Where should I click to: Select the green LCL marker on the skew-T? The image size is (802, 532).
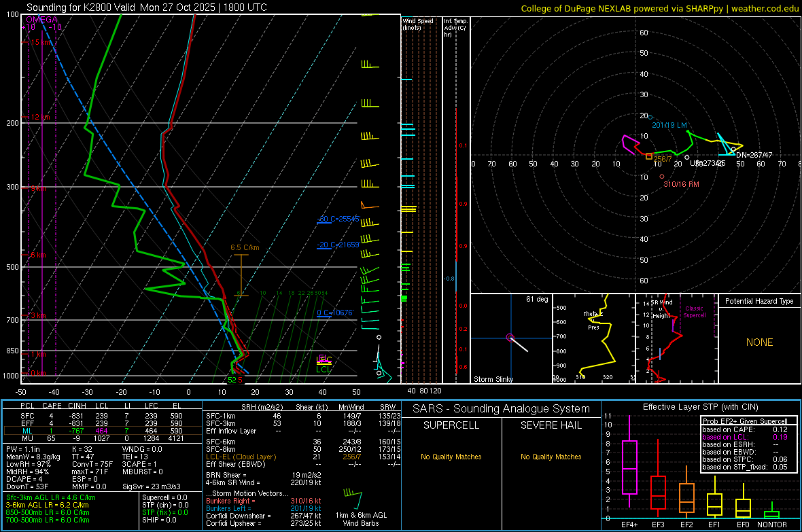pyautogui.click(x=324, y=370)
